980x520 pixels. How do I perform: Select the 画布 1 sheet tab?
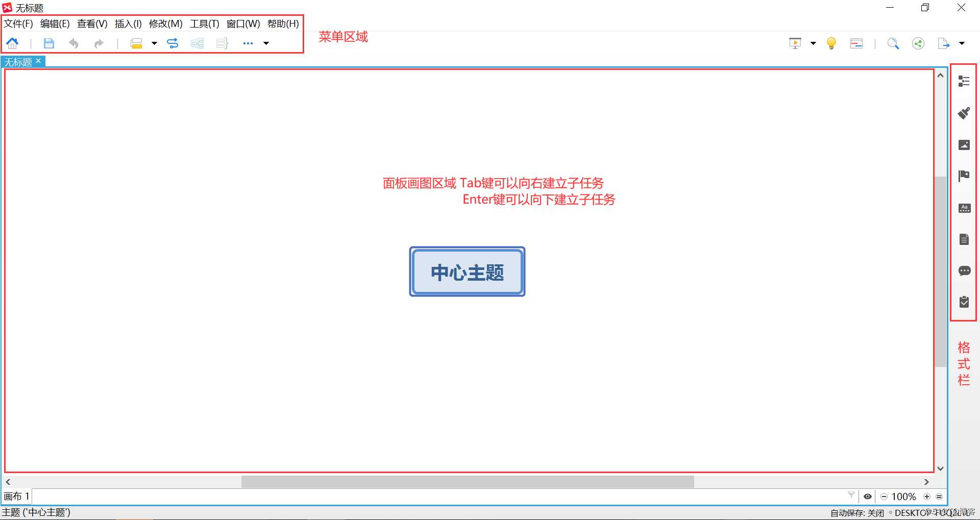16,496
